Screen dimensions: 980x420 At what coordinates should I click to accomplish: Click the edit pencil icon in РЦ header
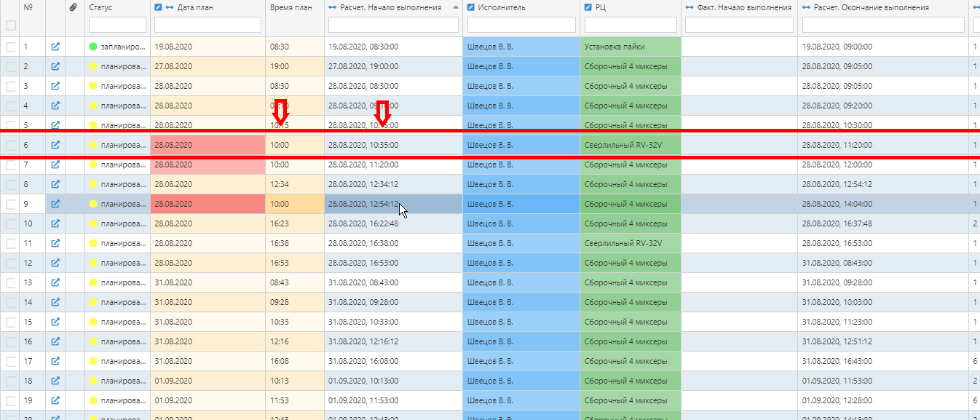588,7
